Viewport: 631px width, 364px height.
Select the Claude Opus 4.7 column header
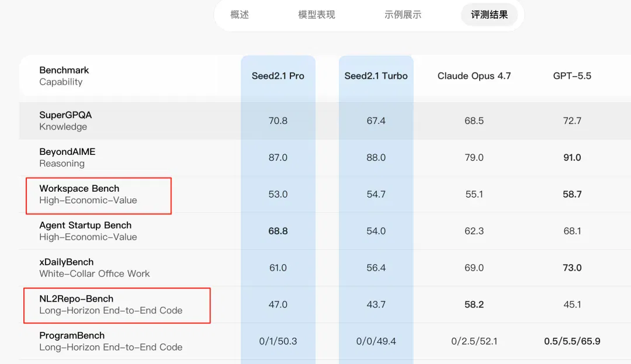tap(474, 76)
